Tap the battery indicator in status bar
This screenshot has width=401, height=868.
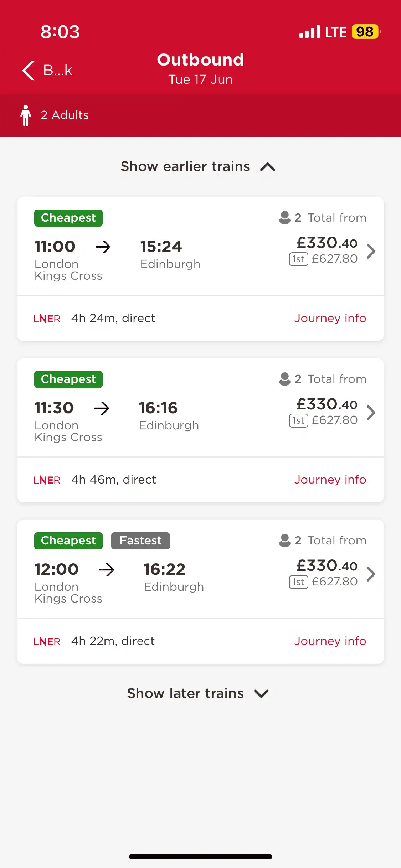366,32
